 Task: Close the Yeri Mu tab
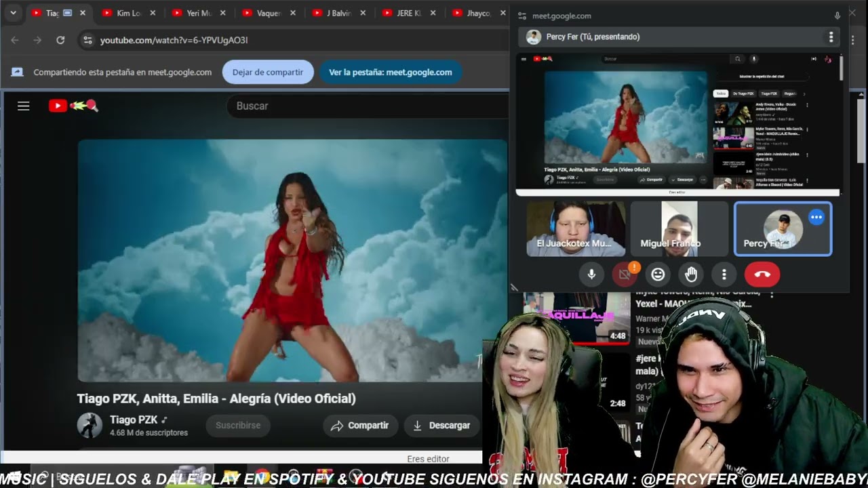tap(222, 13)
